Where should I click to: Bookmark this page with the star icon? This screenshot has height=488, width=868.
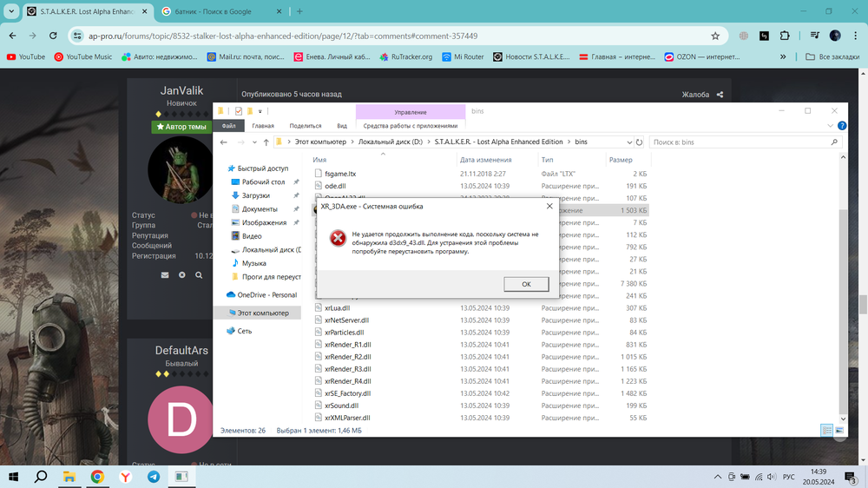point(715,36)
